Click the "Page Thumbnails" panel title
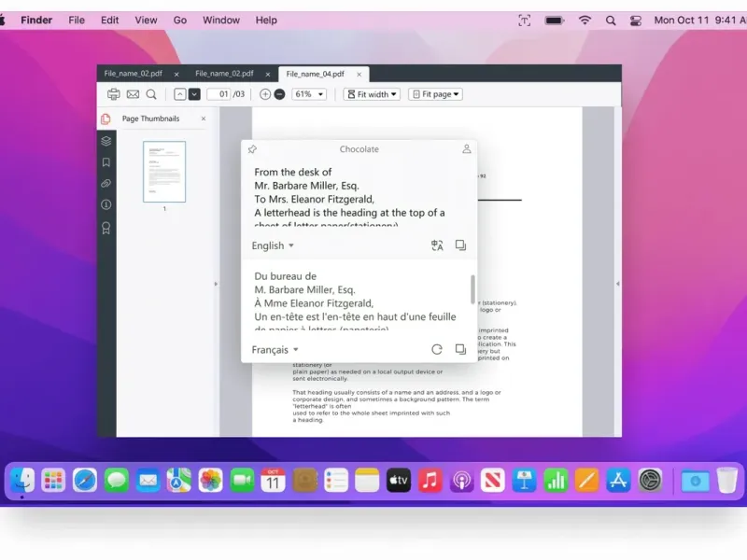 pyautogui.click(x=150, y=119)
